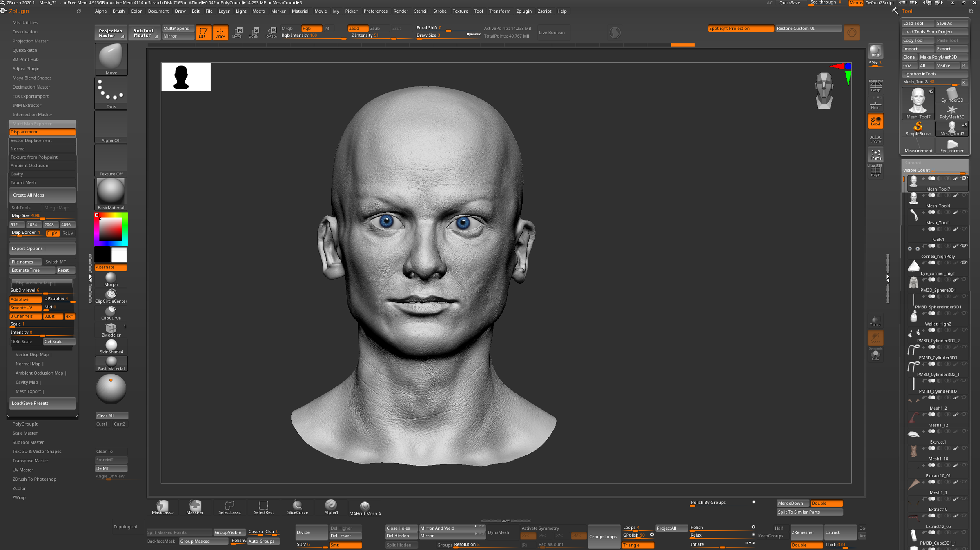This screenshot has width=980, height=550.
Task: Open the Stroke menu
Action: point(440,11)
